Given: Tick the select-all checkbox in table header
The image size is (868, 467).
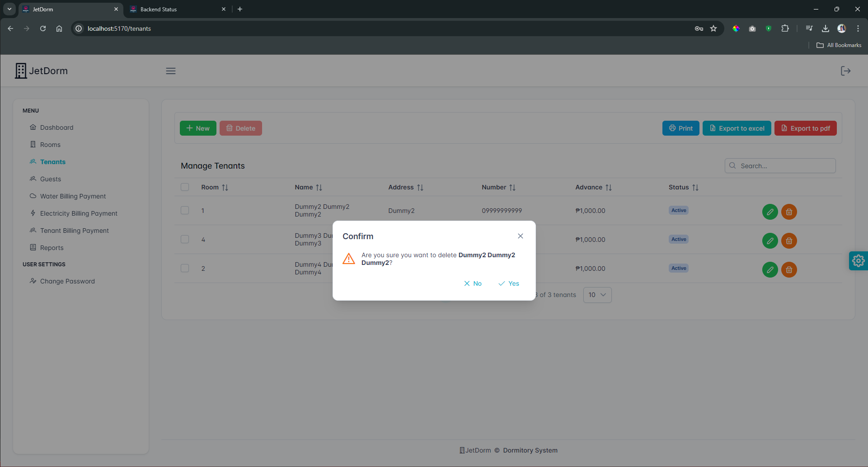Looking at the screenshot, I should click(185, 187).
